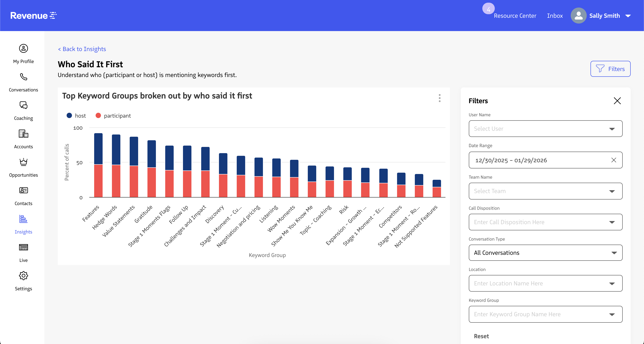The height and width of the screenshot is (344, 644).
Task: Click the Back to Insights link
Action: pos(82,49)
